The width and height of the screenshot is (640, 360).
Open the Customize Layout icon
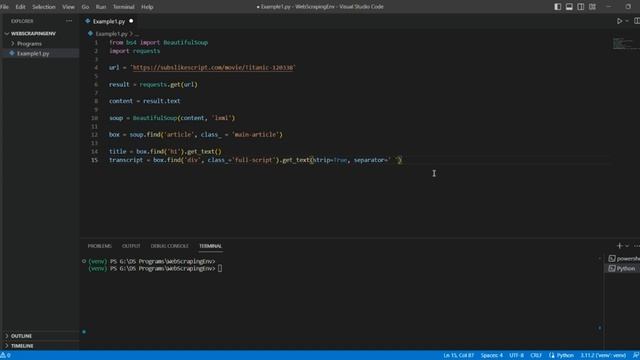tap(592, 7)
